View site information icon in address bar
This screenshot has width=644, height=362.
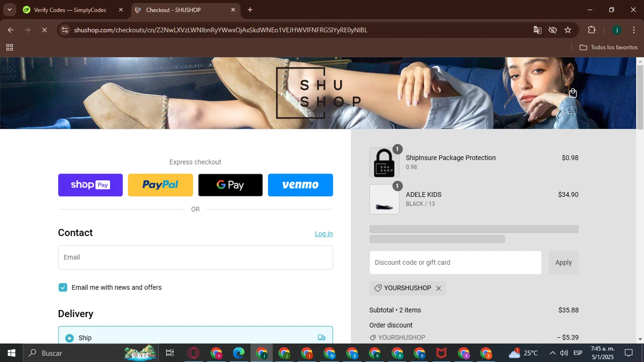click(x=65, y=30)
